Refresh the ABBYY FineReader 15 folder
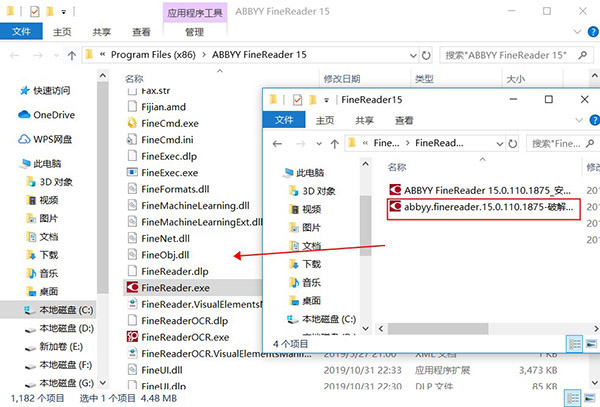Image resolution: width=600 pixels, height=407 pixels. (426, 55)
